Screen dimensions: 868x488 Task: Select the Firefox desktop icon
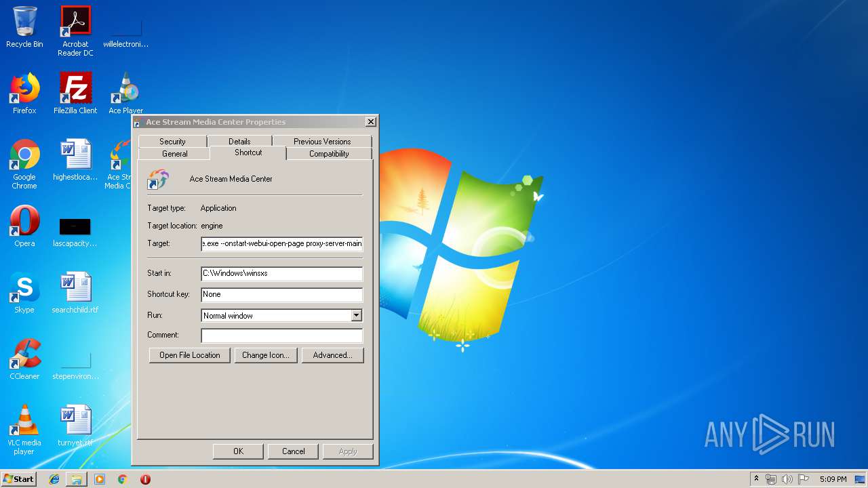coord(24,94)
